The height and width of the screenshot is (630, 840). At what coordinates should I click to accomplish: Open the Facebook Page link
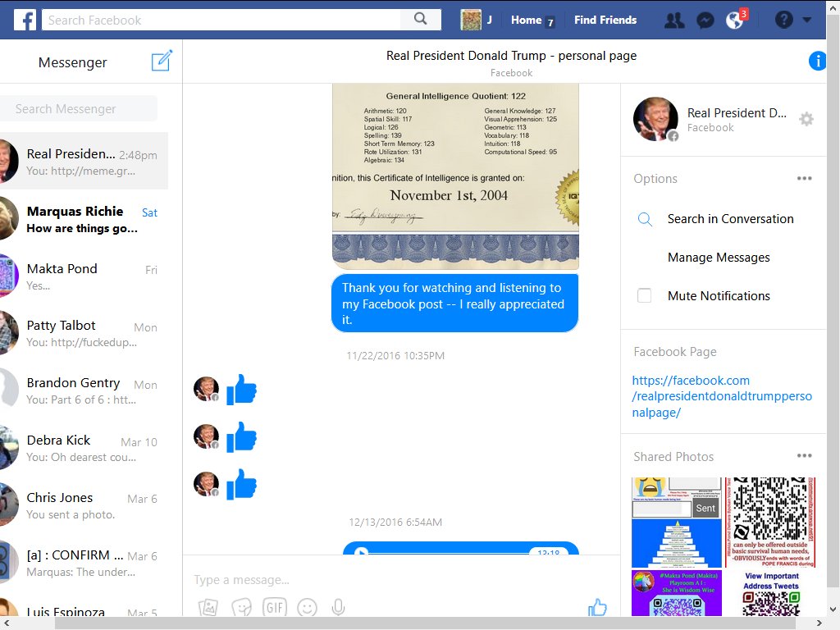[722, 396]
